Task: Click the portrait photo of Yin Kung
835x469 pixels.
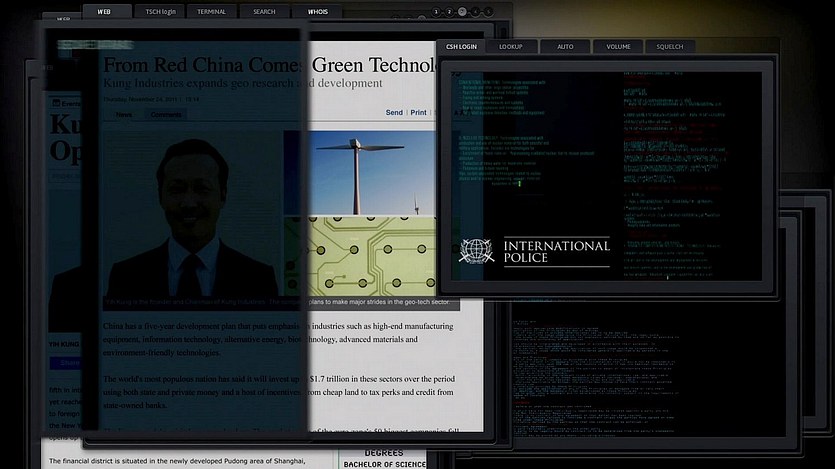Action: (193, 213)
